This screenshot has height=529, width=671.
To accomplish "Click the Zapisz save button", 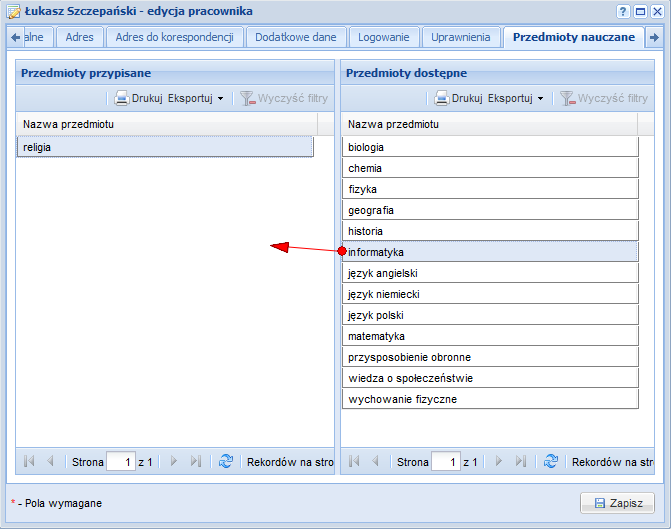I will (618, 503).
